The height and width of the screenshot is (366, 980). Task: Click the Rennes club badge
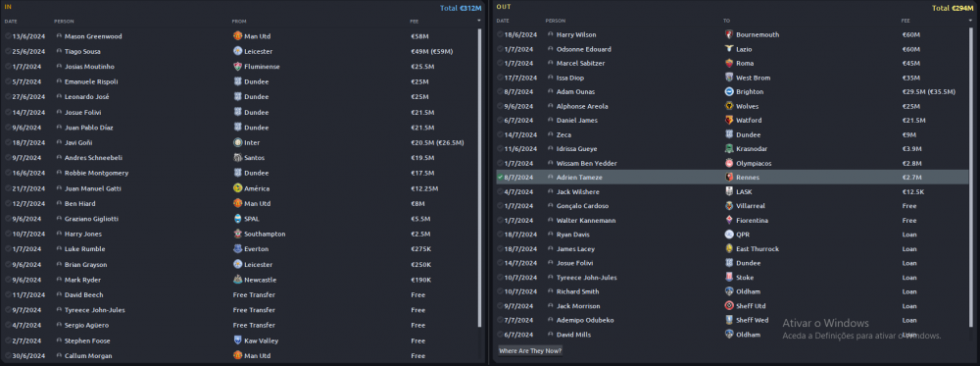pyautogui.click(x=729, y=178)
